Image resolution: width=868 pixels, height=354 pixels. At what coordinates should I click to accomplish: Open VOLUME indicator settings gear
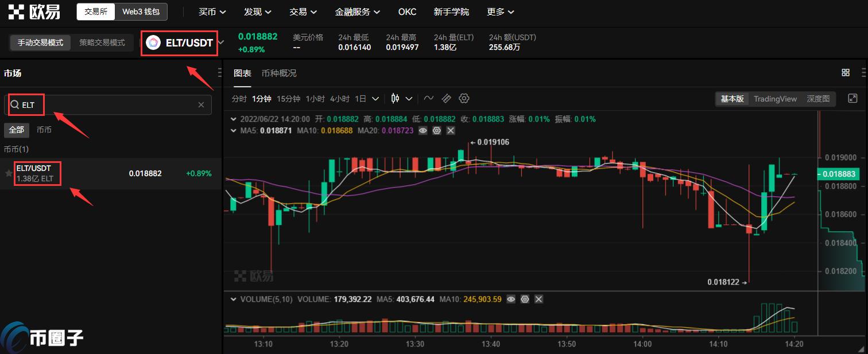(525, 299)
